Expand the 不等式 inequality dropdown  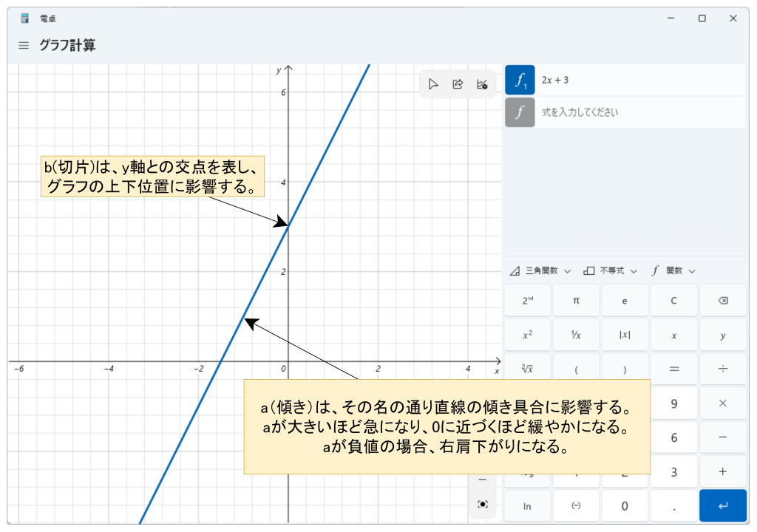click(x=610, y=271)
